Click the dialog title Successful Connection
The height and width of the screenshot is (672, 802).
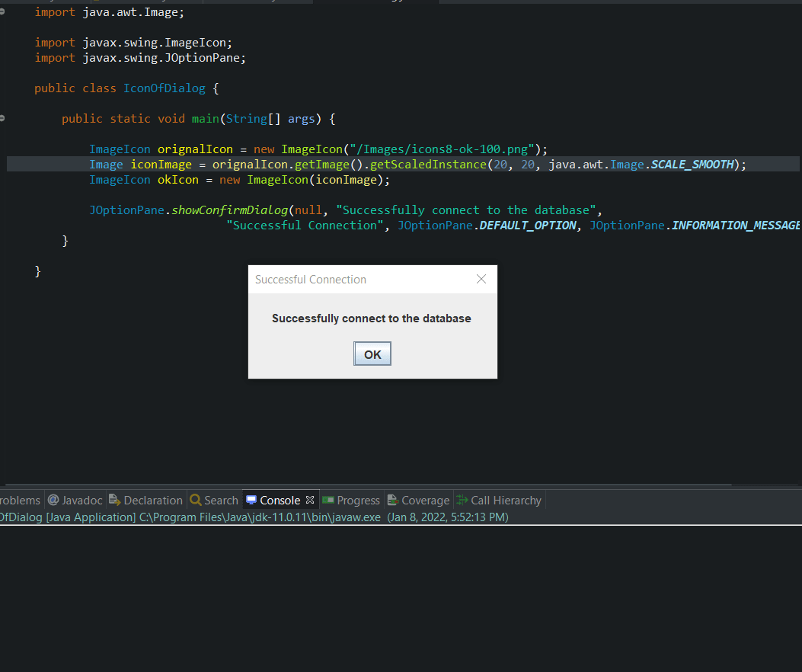(311, 279)
